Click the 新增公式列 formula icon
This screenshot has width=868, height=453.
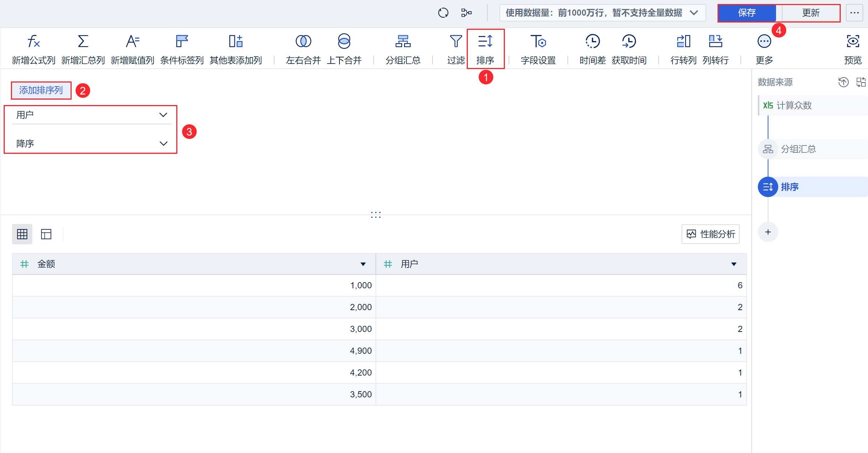pyautogui.click(x=33, y=41)
